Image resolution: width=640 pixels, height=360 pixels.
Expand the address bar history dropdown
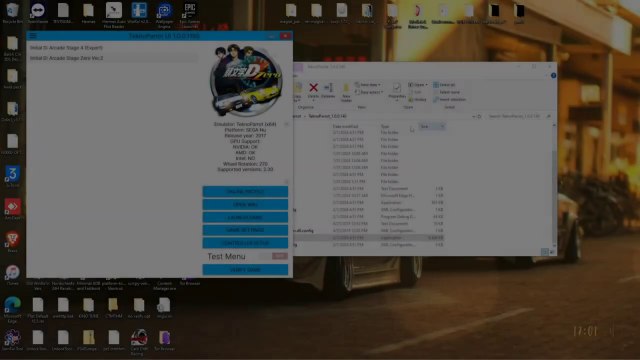click(x=473, y=116)
